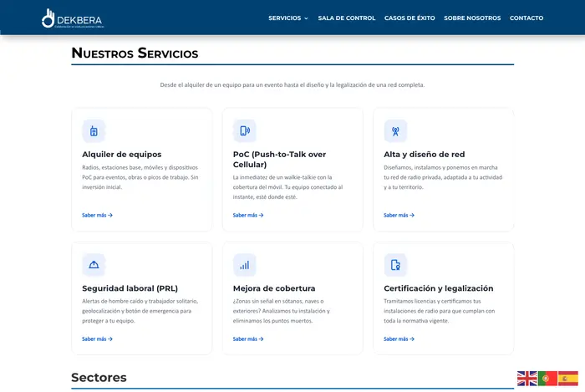Click Saber más under Certificación y legalización
The height and width of the screenshot is (392, 585).
(399, 339)
